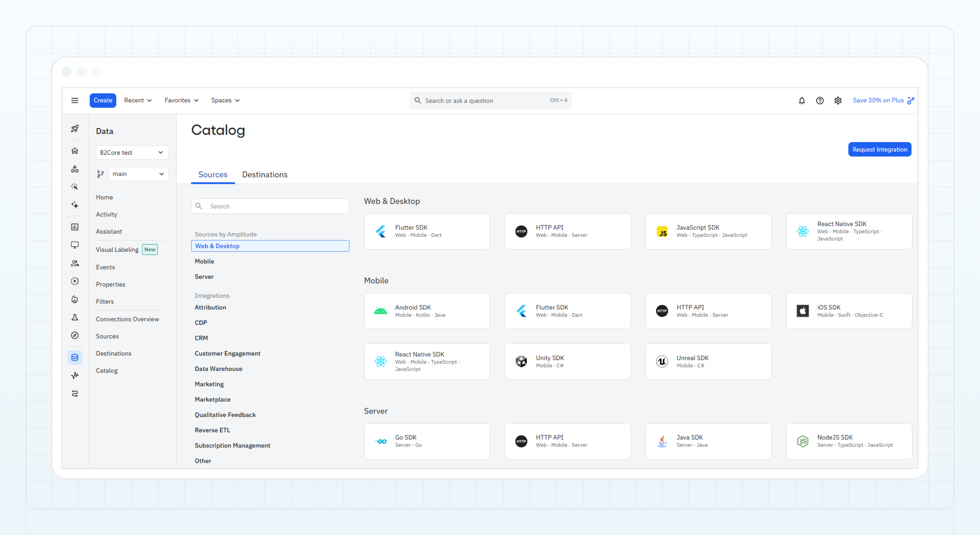980x535 pixels.
Task: Open the Recent dropdown menu
Action: click(138, 101)
